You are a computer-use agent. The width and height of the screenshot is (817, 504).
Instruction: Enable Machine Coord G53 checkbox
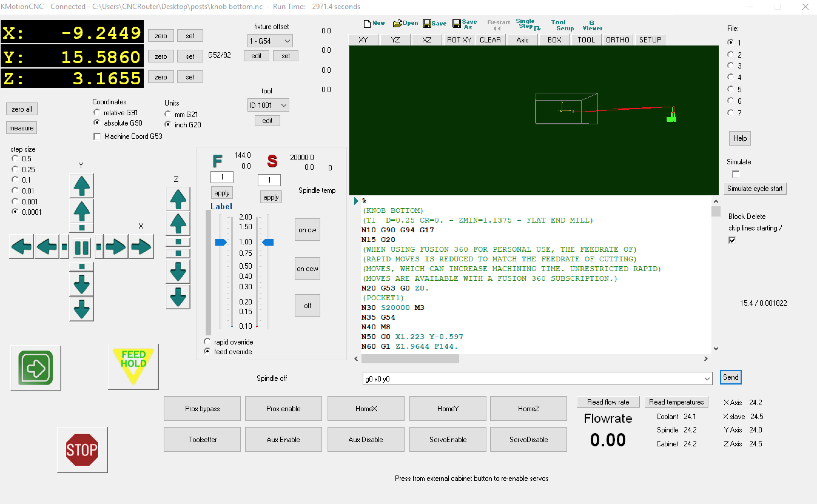(97, 137)
